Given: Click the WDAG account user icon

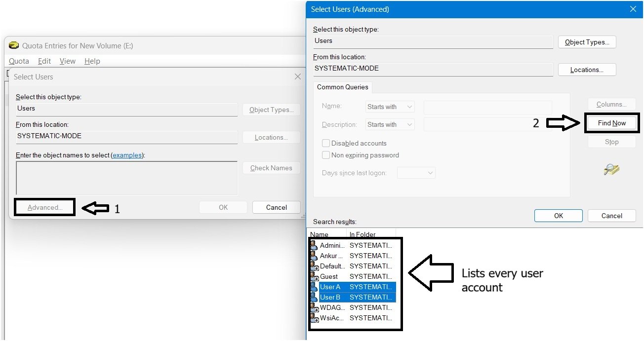Looking at the screenshot, I should [x=314, y=307].
